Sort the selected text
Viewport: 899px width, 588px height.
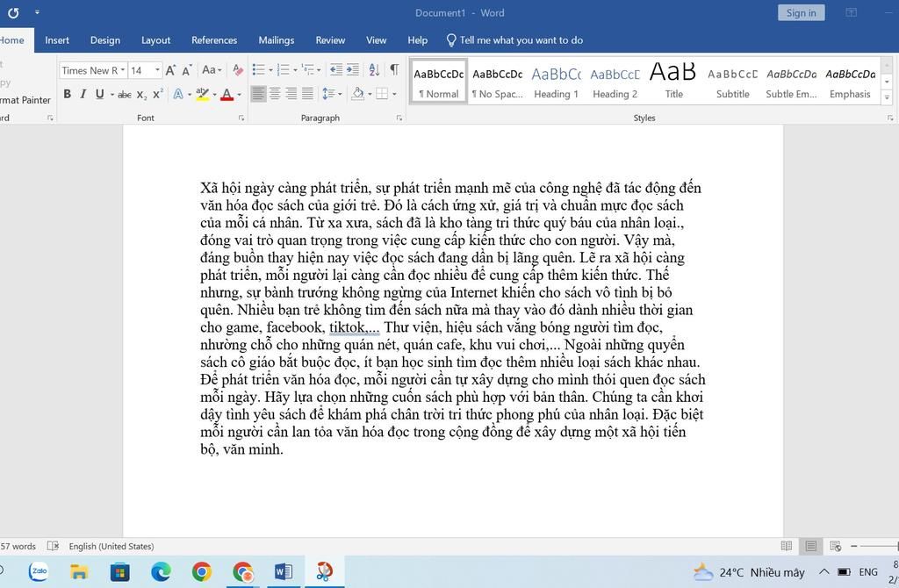point(374,70)
